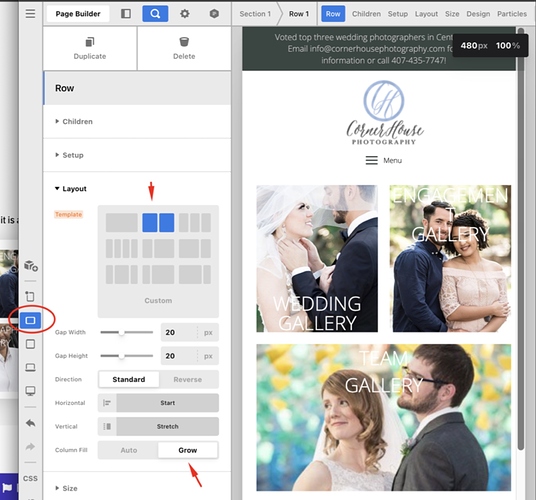Open the Particles tab

512,14
